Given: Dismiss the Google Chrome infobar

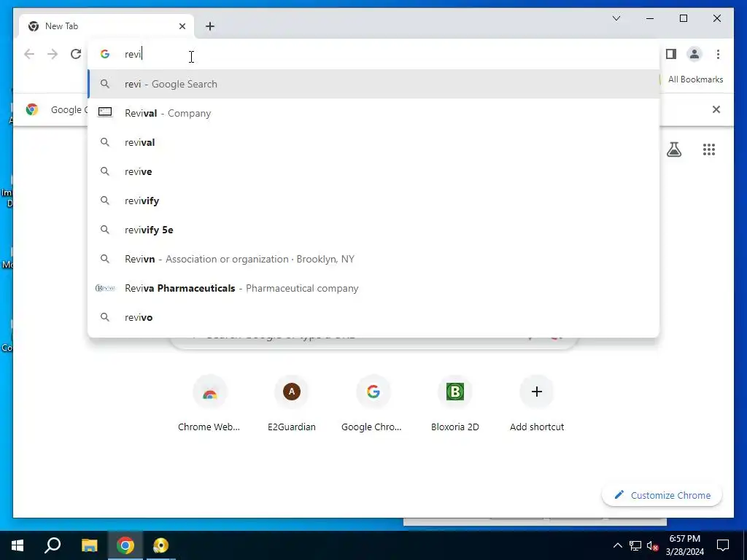Looking at the screenshot, I should click(x=716, y=109).
